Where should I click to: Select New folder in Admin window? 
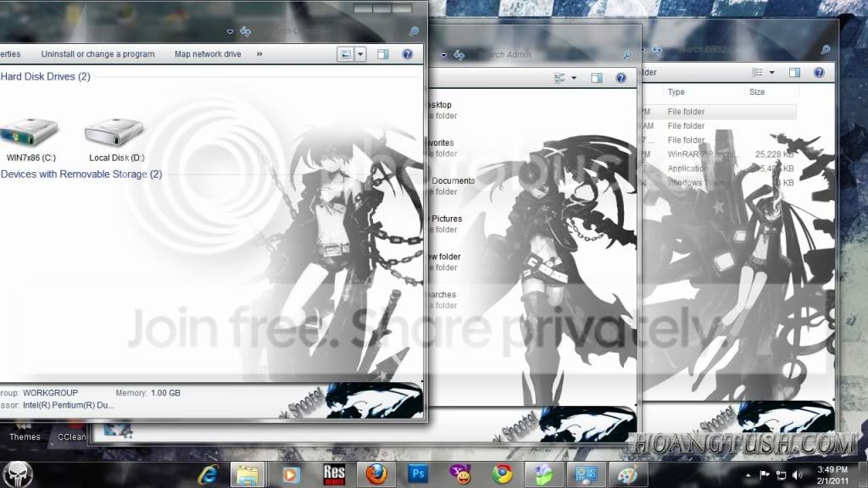444,263
